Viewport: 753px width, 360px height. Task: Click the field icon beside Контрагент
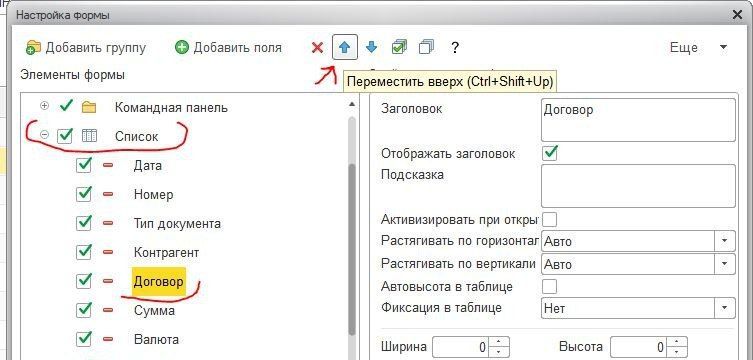108,252
